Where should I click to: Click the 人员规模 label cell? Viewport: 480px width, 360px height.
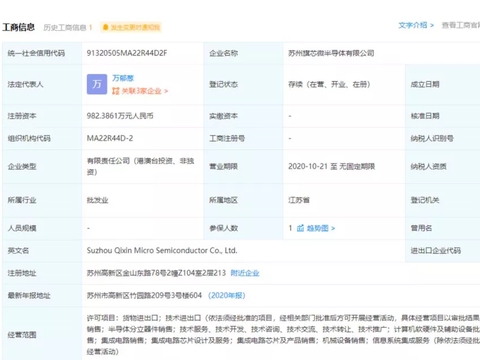tap(42, 228)
